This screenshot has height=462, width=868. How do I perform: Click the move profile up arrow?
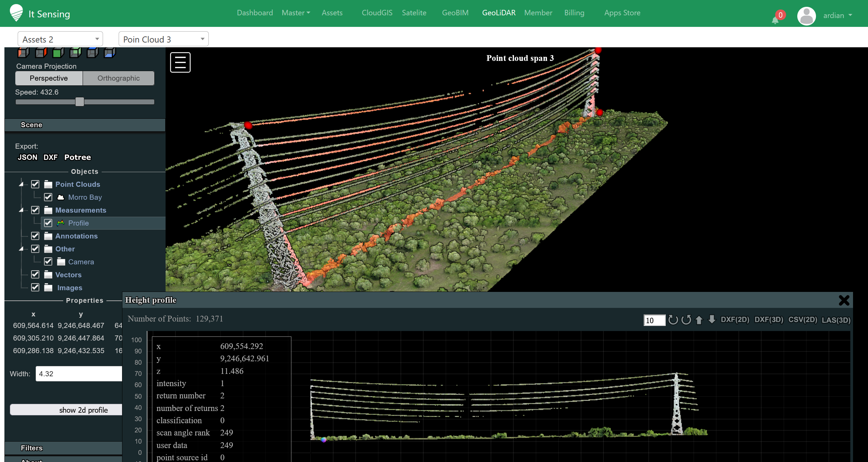tap(699, 320)
